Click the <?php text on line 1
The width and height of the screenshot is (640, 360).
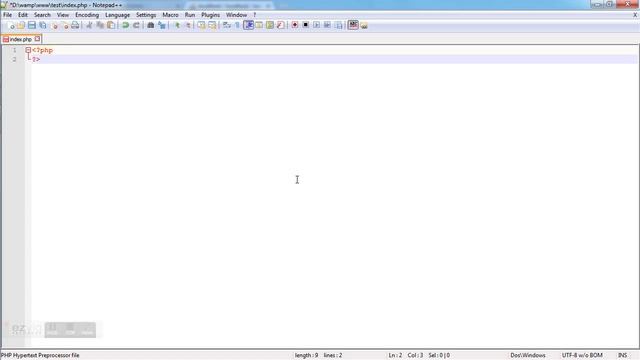(x=42, y=50)
